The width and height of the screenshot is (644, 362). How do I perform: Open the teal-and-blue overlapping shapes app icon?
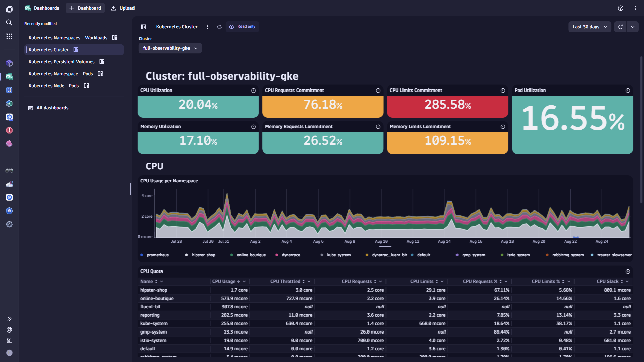click(x=9, y=104)
